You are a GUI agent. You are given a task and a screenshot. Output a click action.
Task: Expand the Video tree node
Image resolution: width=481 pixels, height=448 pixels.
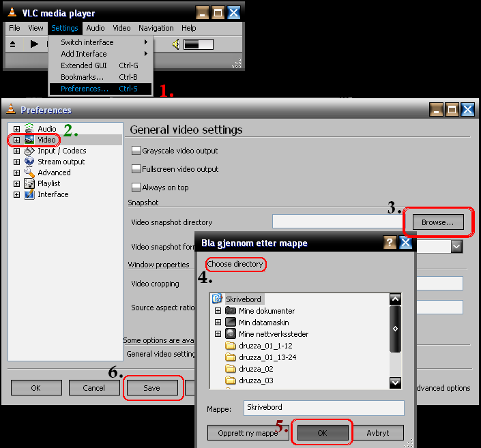pos(17,140)
